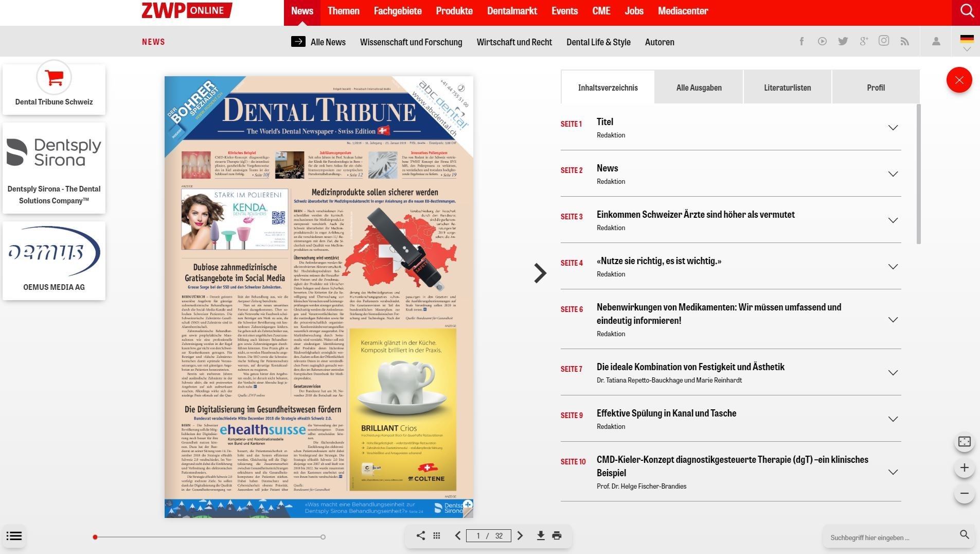Expand the CMD-Kieler-Konzept entry
980x554 pixels.
[893, 472]
